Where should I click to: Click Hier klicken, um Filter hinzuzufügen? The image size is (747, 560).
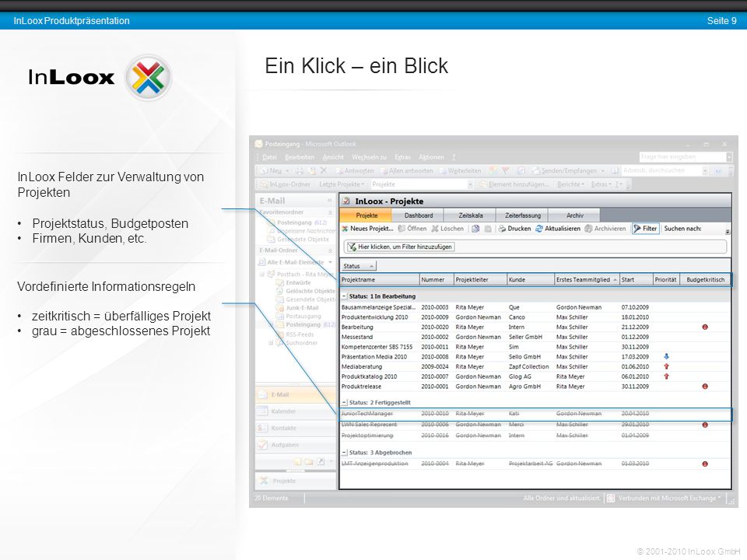[400, 247]
